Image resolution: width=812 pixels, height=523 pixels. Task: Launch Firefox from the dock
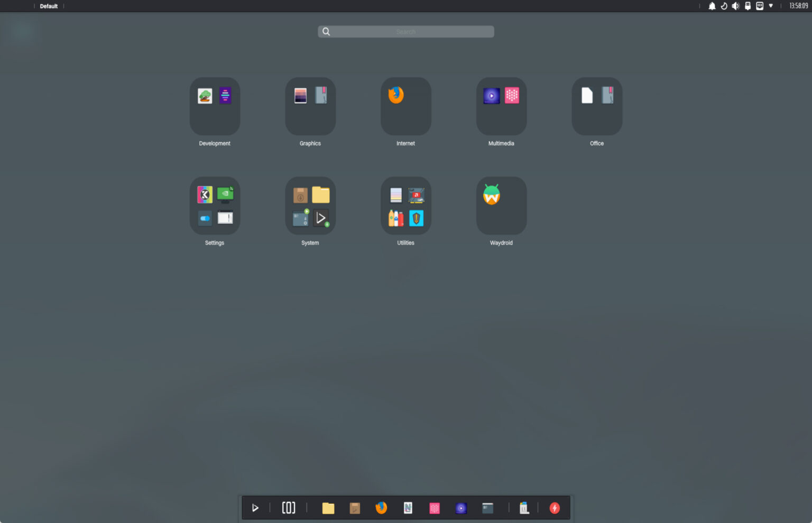[381, 508]
